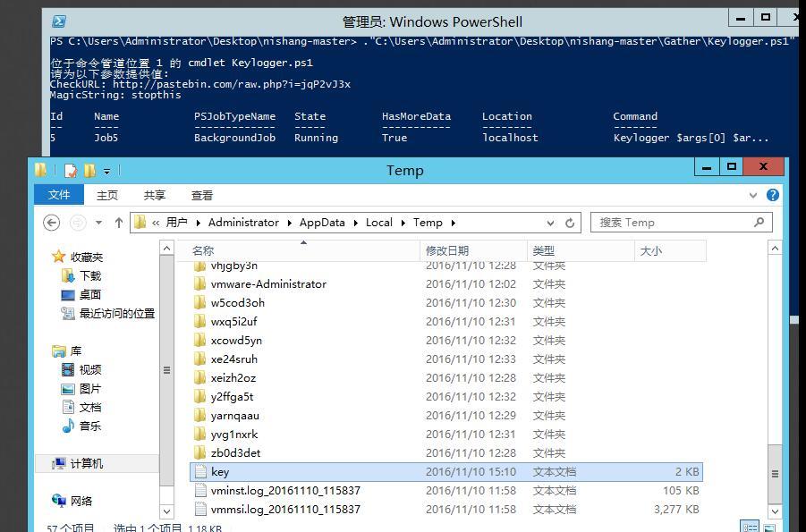The height and width of the screenshot is (532, 806).
Task: Click the PowerShell window title bar icon
Action: point(59,21)
